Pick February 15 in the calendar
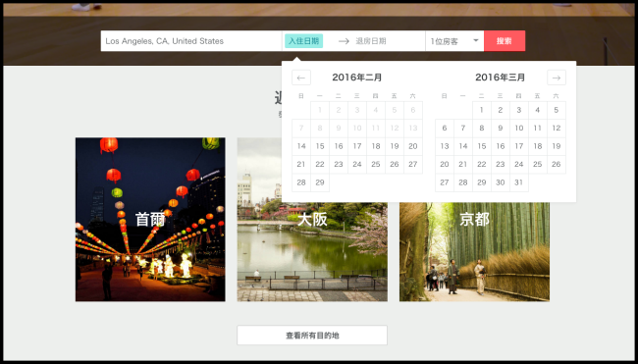The width and height of the screenshot is (638, 364). point(320,146)
